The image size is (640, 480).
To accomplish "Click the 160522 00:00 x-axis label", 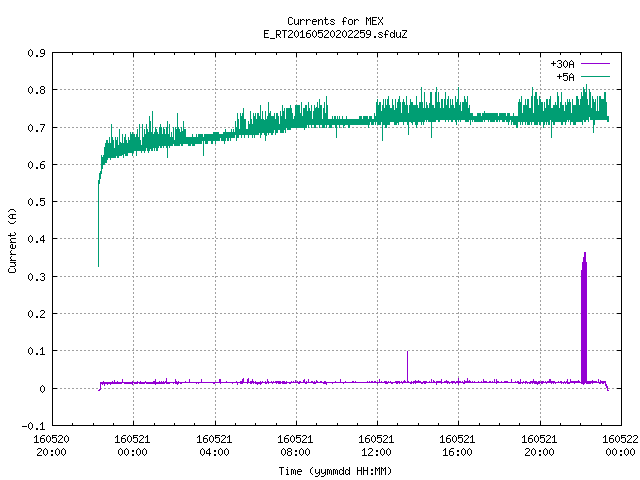I will 620,446.
